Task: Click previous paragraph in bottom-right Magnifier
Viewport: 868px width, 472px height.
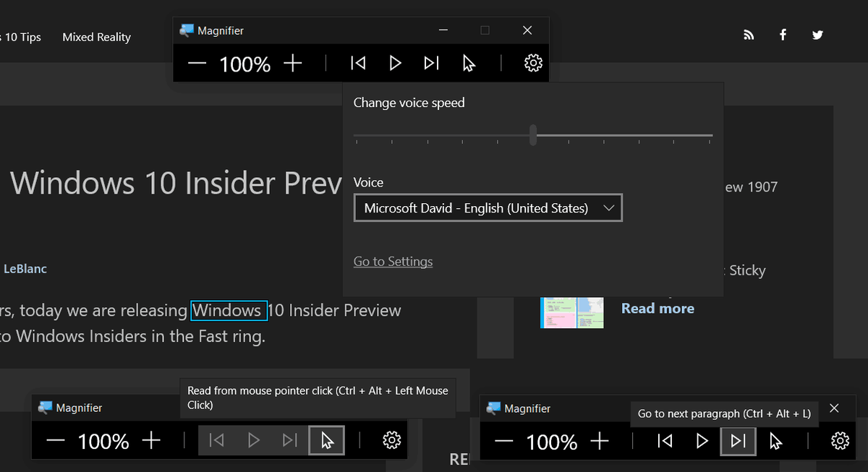Action: click(665, 441)
